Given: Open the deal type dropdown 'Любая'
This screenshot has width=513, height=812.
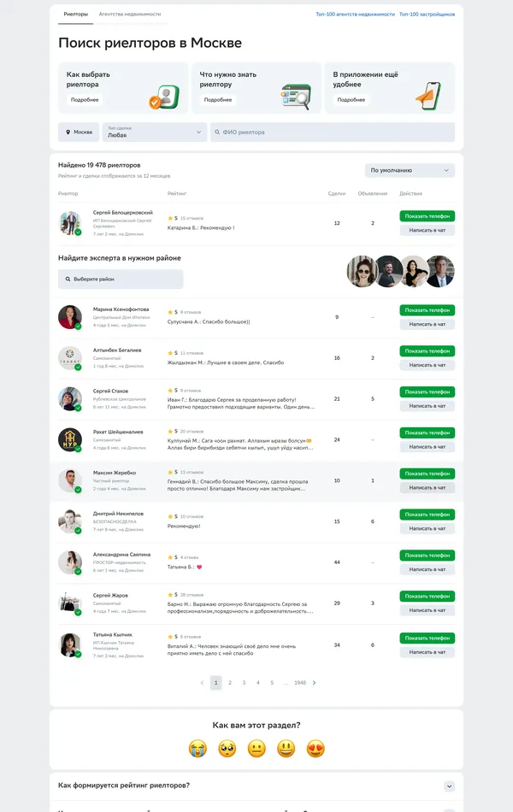Looking at the screenshot, I should [154, 132].
